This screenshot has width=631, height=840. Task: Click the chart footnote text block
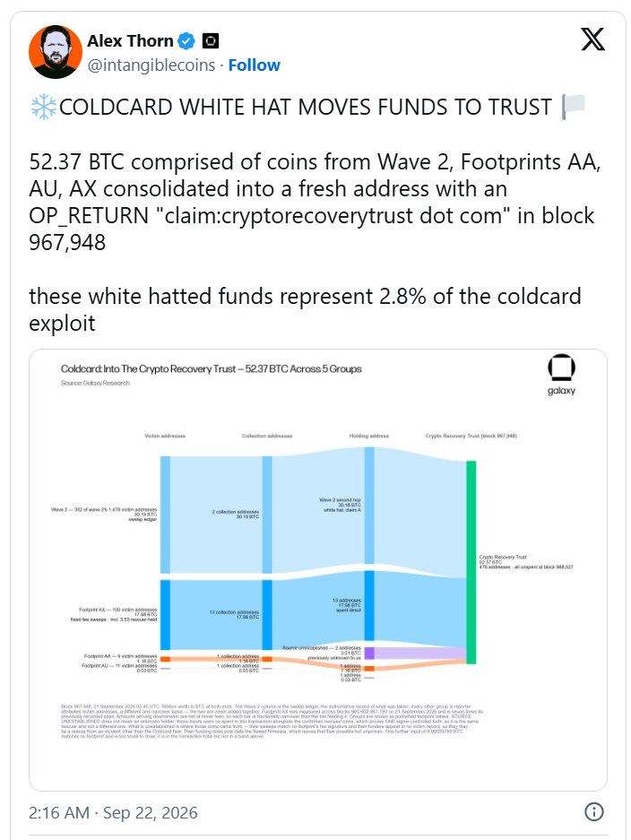272,722
